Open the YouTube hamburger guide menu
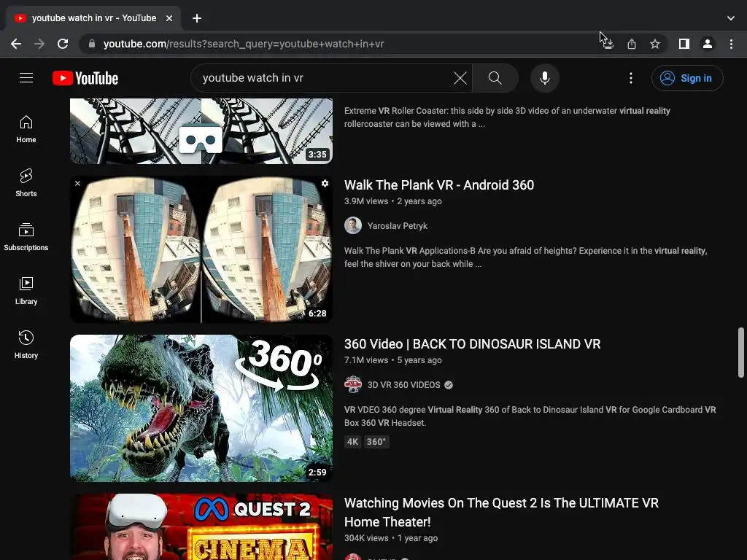The image size is (747, 560). (x=26, y=77)
